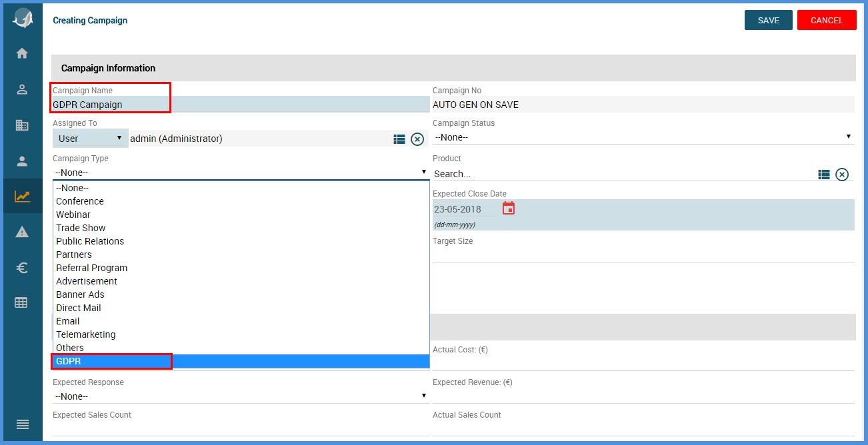The width and height of the screenshot is (868, 445).
Task: Open product list picker icon
Action: (824, 174)
